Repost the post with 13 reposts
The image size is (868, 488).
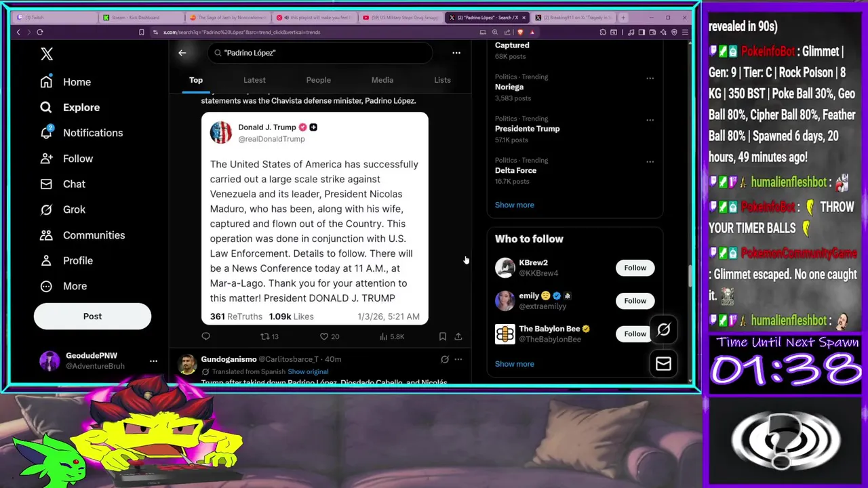click(270, 336)
